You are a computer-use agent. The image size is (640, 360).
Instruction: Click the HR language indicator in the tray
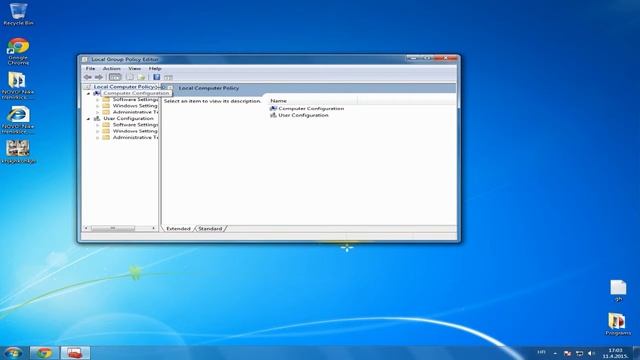[x=541, y=352]
